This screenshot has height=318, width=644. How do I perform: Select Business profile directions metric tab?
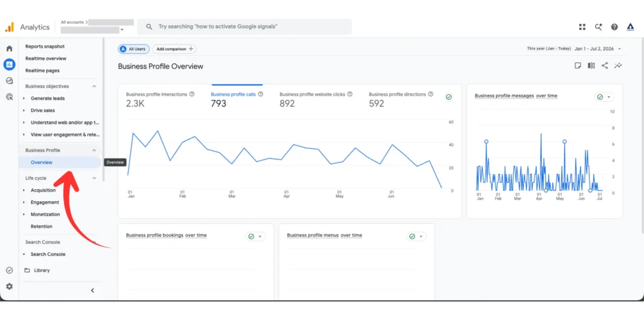(401, 99)
